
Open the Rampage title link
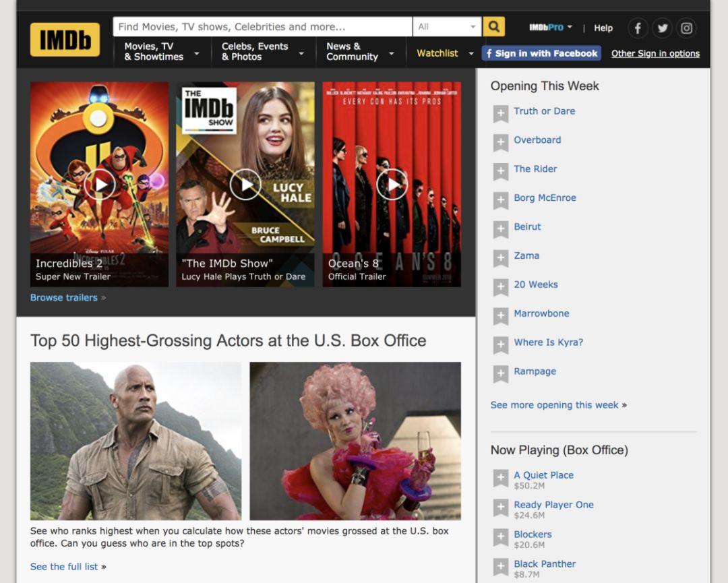[x=535, y=371]
